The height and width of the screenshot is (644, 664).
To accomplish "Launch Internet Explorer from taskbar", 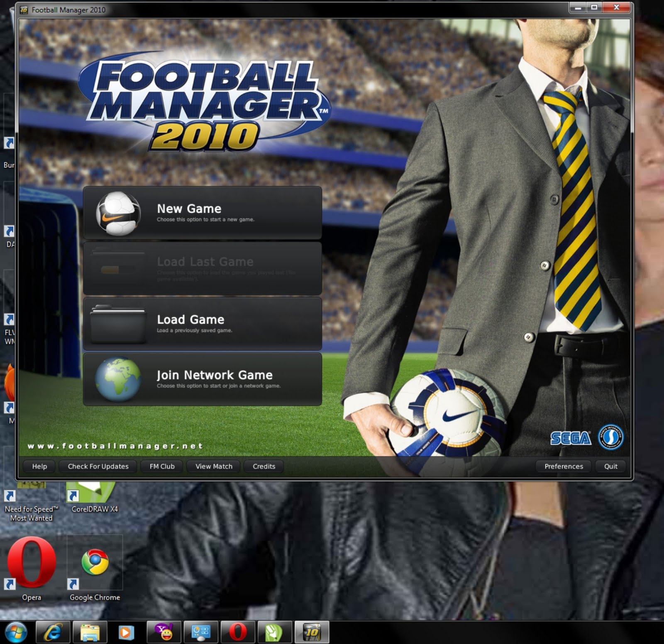I will tap(53, 632).
